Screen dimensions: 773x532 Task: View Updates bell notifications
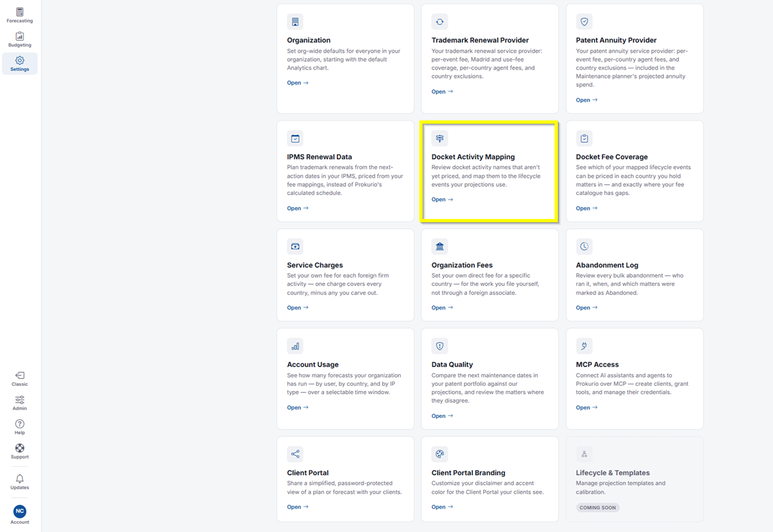[19, 482]
